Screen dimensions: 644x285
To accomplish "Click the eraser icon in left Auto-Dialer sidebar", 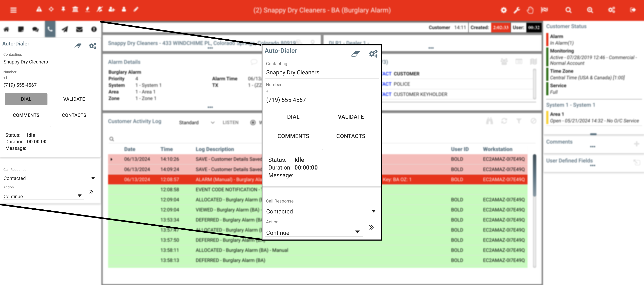I will (78, 46).
